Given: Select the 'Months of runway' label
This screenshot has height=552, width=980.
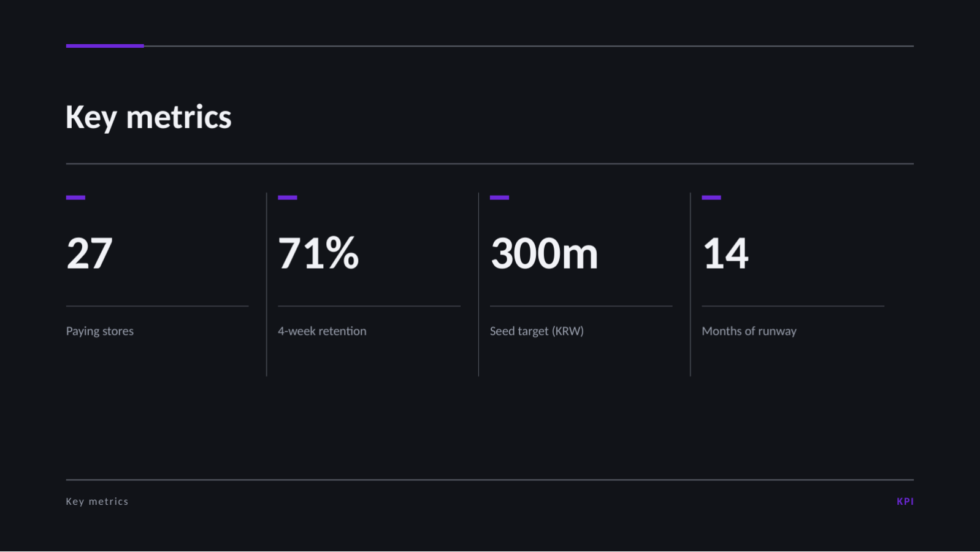Looking at the screenshot, I should pos(749,331).
